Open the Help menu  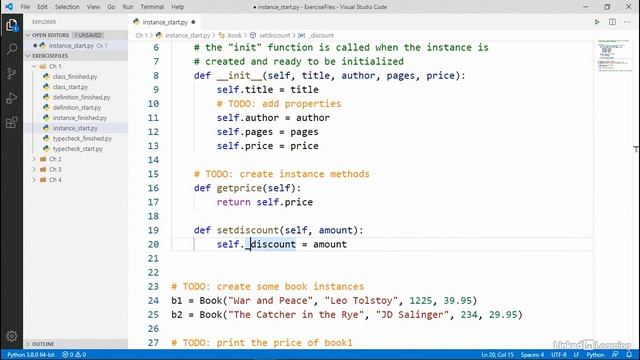[x=178, y=7]
